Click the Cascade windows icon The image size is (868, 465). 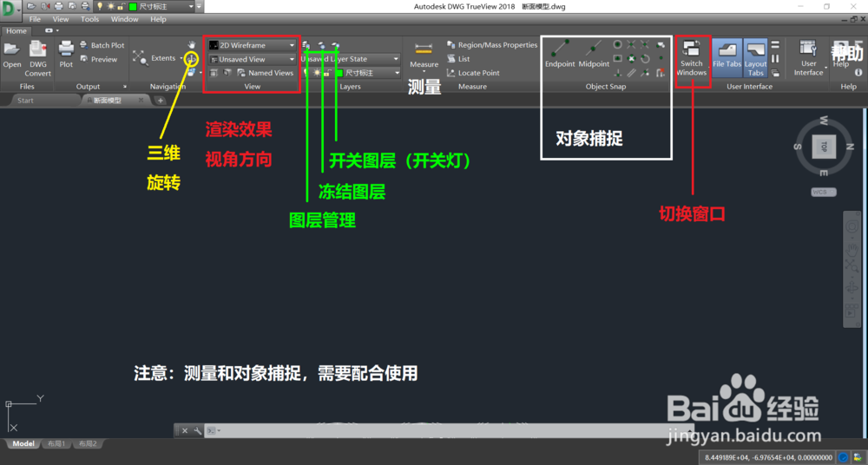tap(775, 73)
